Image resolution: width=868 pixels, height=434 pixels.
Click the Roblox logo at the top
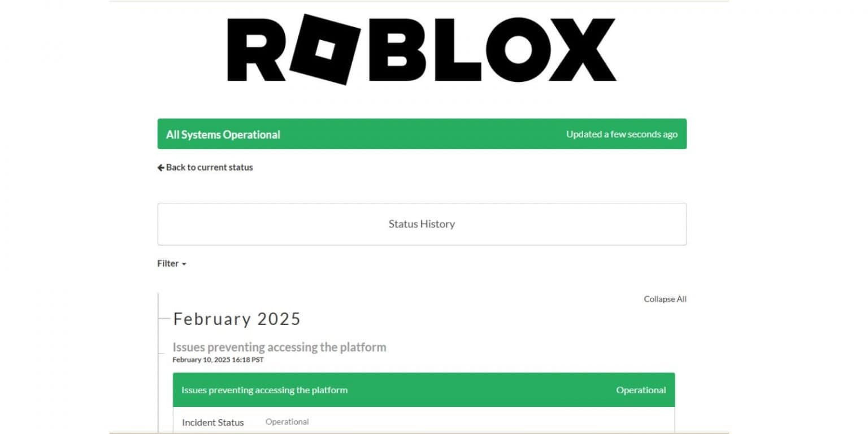point(421,50)
